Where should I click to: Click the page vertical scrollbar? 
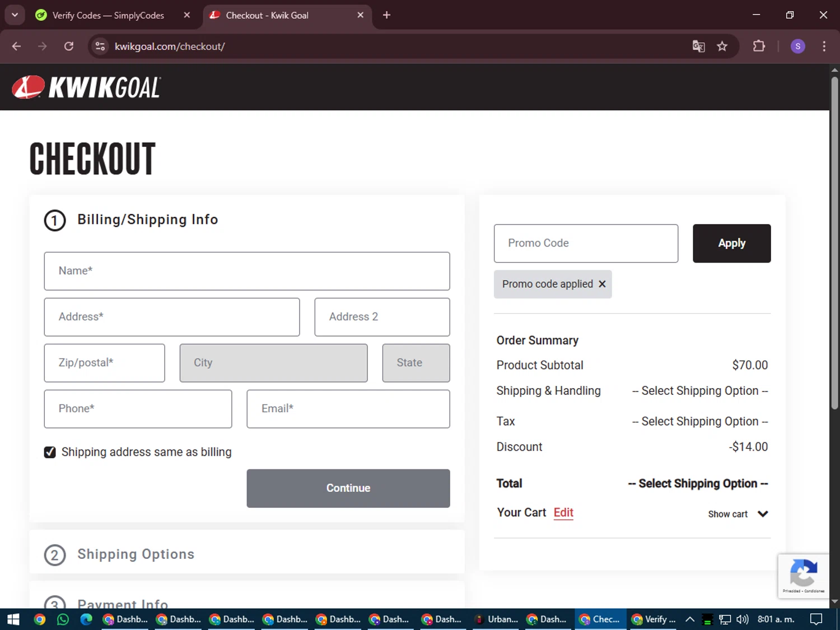point(834,244)
